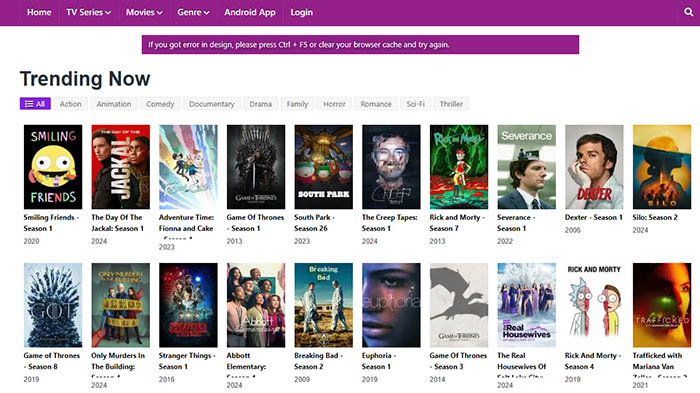Filter trending by Thriller
This screenshot has height=393, width=700.
(x=451, y=104)
